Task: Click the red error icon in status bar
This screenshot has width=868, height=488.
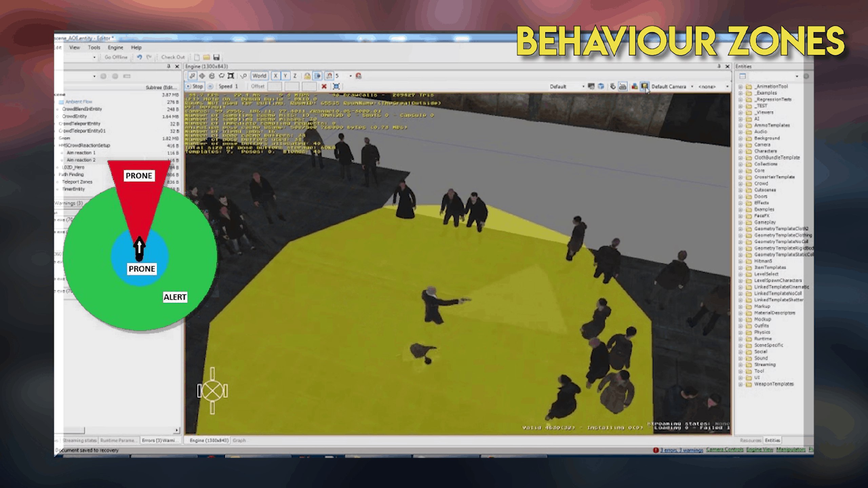Action: 656,450
